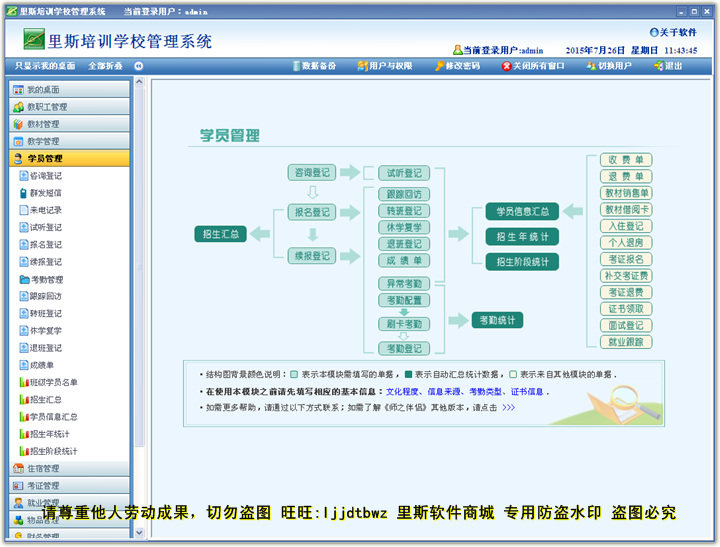The width and height of the screenshot is (720, 547).
Task: Open 续报登记 in sidebar list
Action: 40,262
